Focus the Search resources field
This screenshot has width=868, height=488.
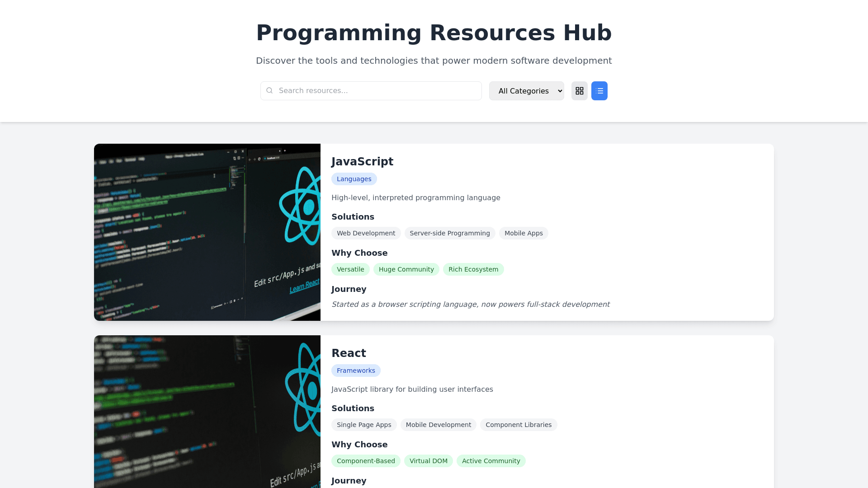[x=377, y=91]
